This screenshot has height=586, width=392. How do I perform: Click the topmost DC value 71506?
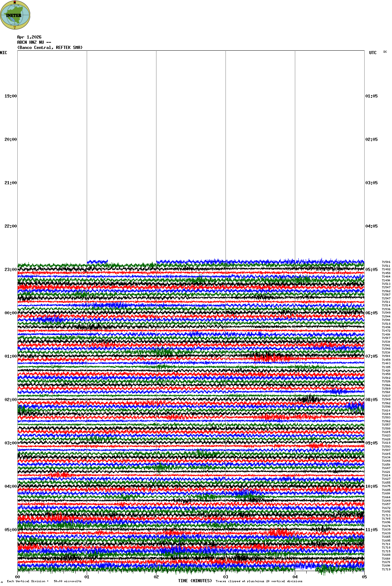[386, 262]
